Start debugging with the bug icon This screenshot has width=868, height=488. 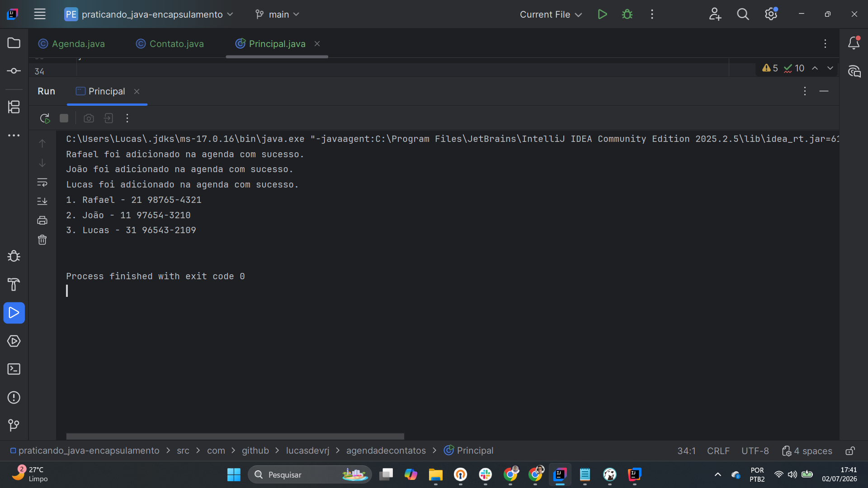point(627,14)
